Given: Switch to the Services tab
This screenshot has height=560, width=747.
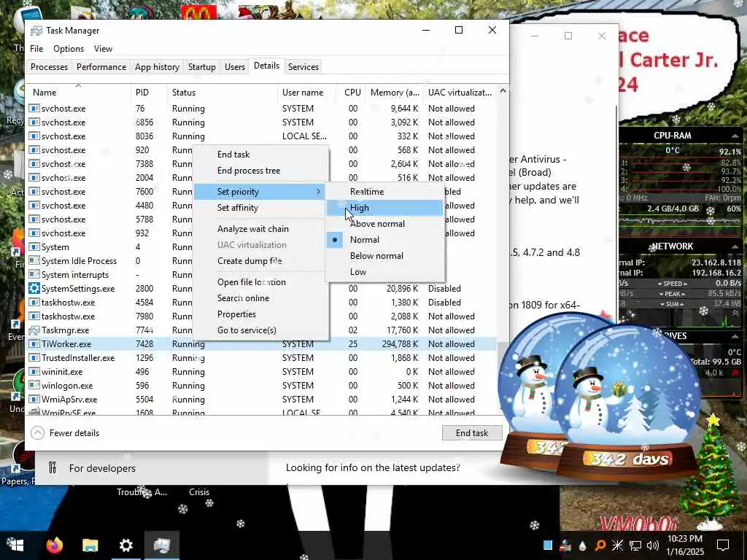Looking at the screenshot, I should 303,66.
